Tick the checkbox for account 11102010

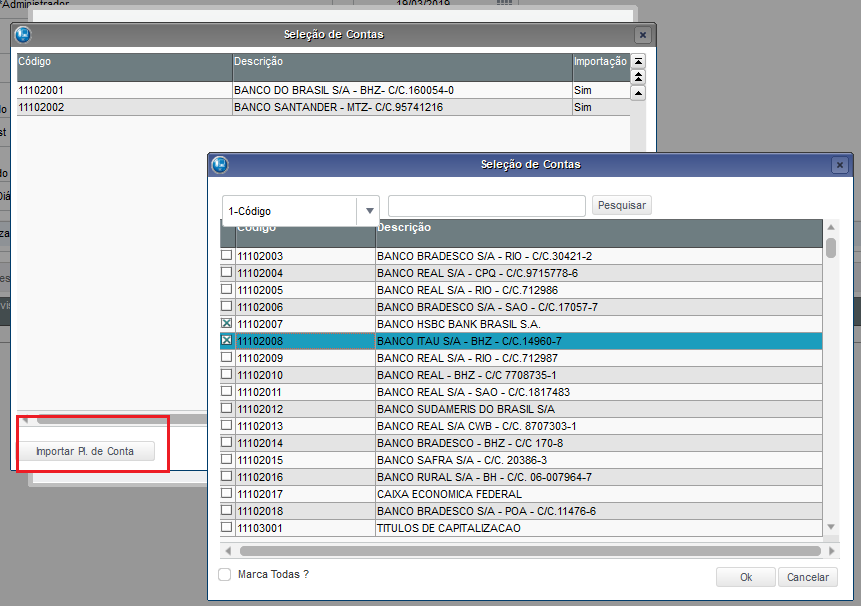226,374
